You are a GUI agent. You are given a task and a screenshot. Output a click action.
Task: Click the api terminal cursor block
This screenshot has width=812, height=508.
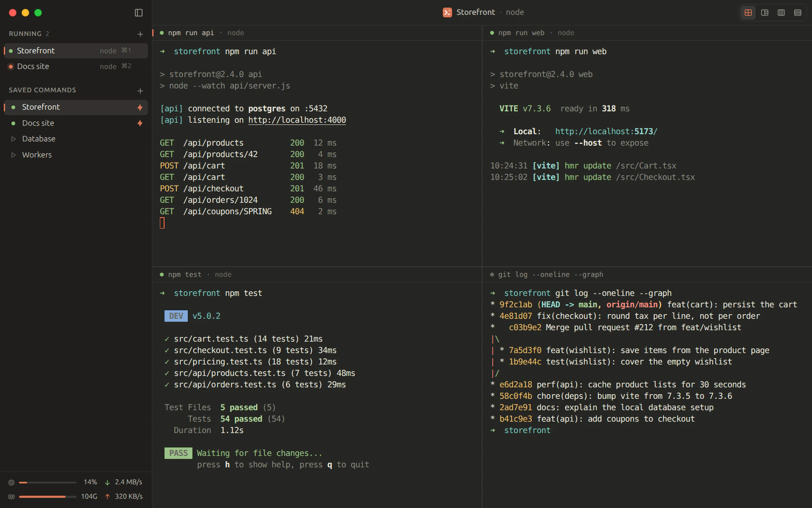point(162,223)
